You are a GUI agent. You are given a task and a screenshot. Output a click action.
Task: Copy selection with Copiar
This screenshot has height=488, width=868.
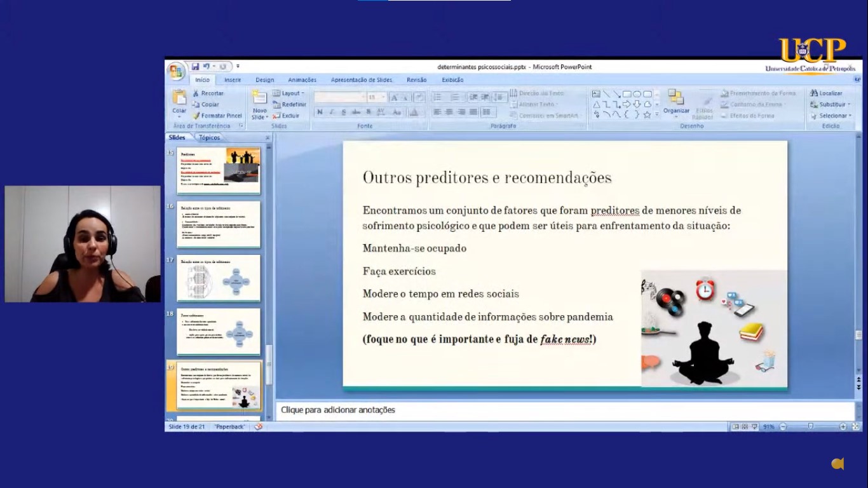click(206, 104)
